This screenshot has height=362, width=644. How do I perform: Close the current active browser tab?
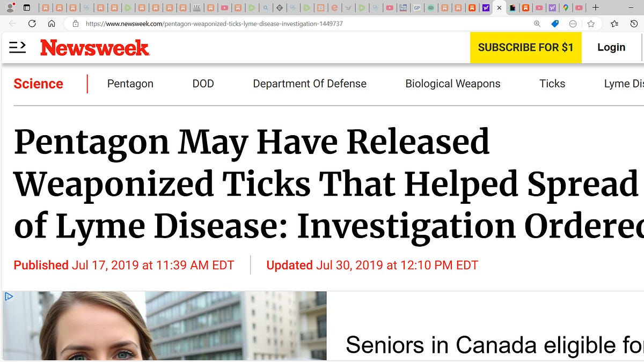[499, 8]
